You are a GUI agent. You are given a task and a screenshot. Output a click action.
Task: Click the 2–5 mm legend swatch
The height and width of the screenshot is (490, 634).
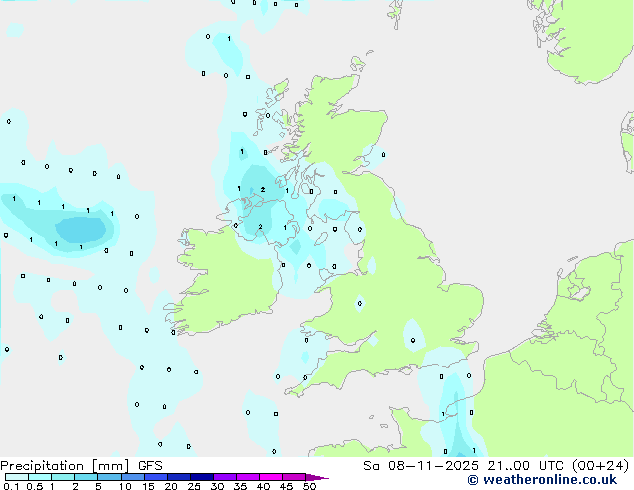point(86,477)
